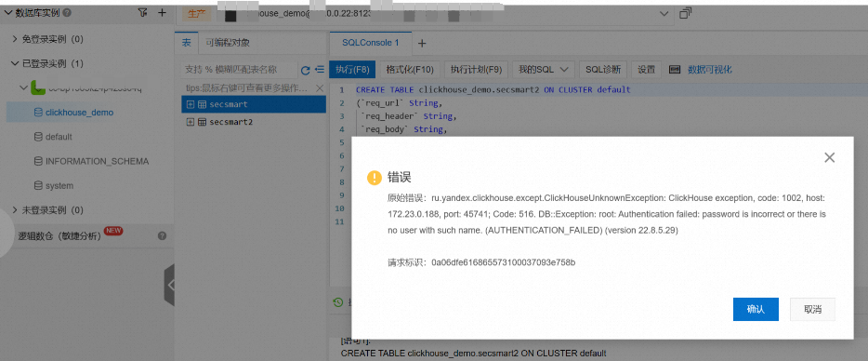
Task: Select the SQLConsole 1 tab
Action: pos(370,43)
